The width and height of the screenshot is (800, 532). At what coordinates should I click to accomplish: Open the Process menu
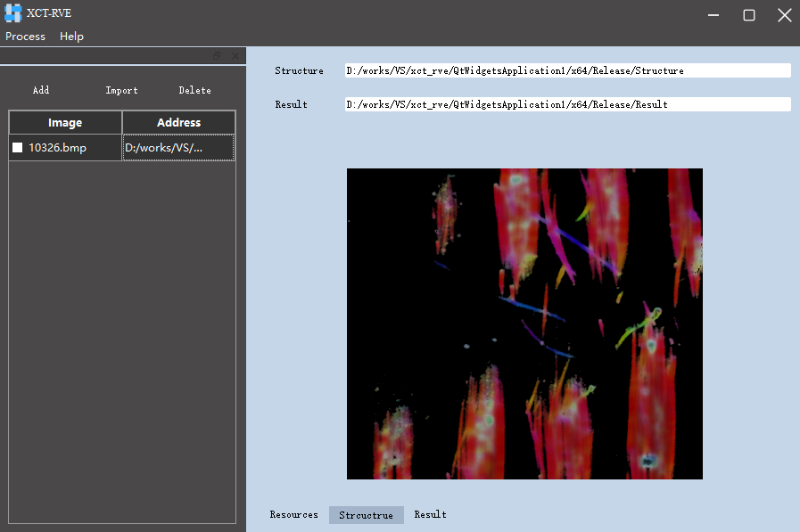pos(25,37)
